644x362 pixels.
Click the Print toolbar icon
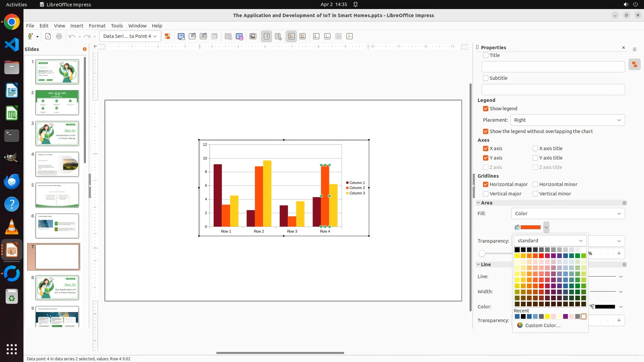pyautogui.click(x=59, y=37)
